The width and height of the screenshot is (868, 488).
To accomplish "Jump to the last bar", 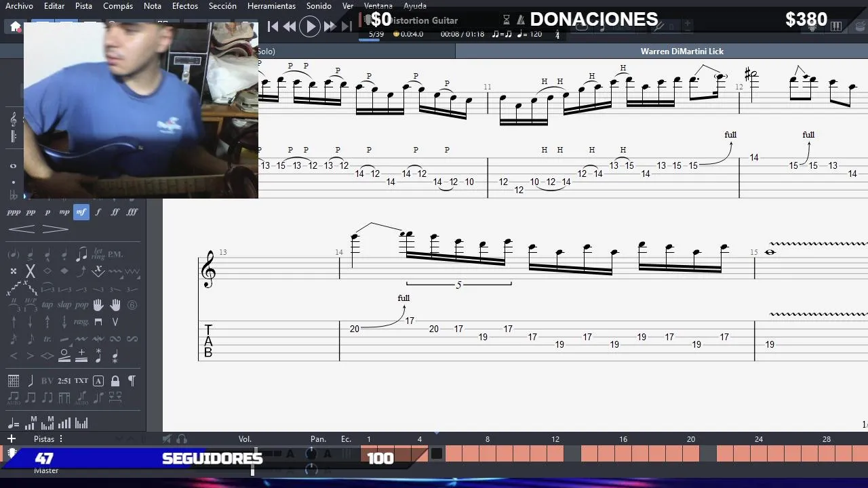I will pos(347,26).
